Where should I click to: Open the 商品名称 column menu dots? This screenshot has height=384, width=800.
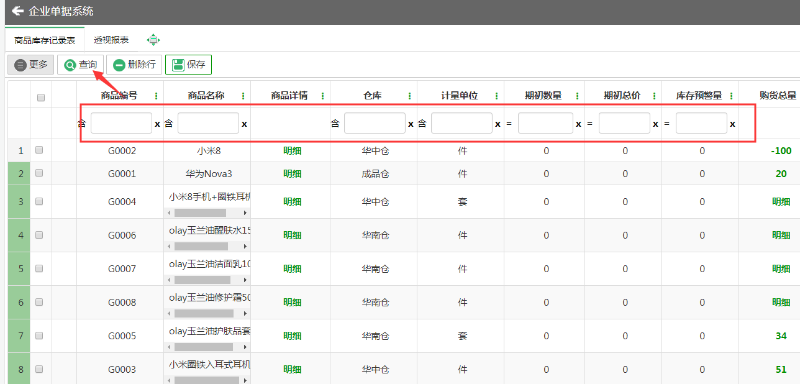point(242,96)
